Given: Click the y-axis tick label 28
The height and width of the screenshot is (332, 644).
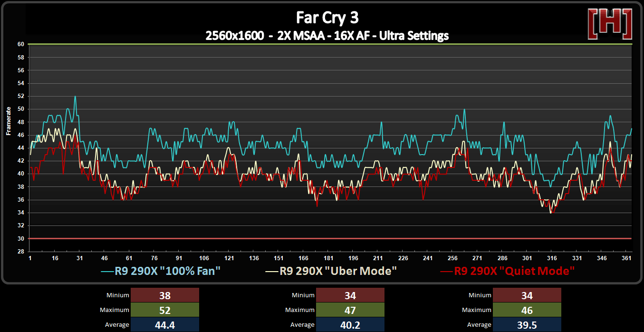Looking at the screenshot, I should click(21, 252).
